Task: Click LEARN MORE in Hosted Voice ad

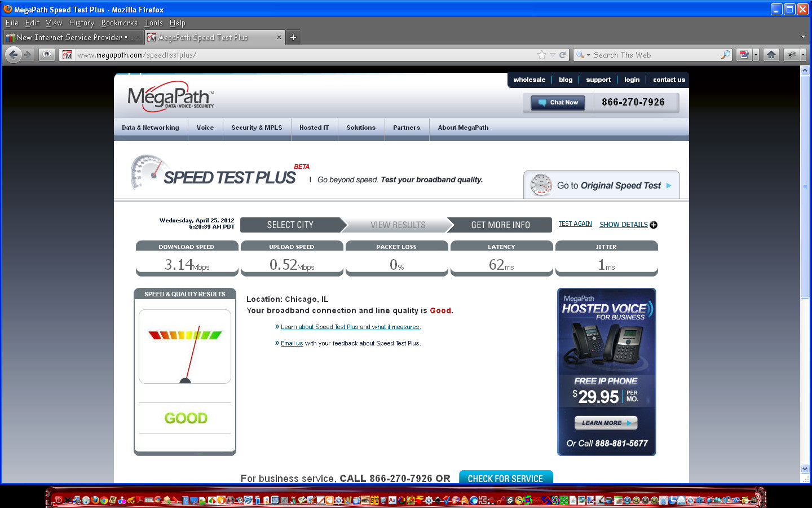Action: (x=606, y=423)
